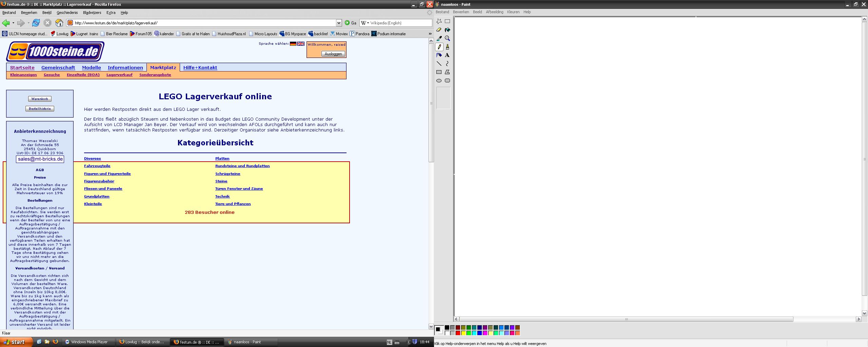
Task: Open Firefox Bladwijzers menu
Action: point(92,13)
